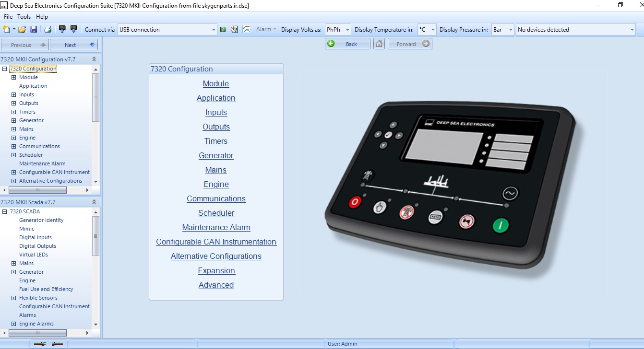
Task: Select Generator Identity in SCADA tree
Action: coord(41,220)
